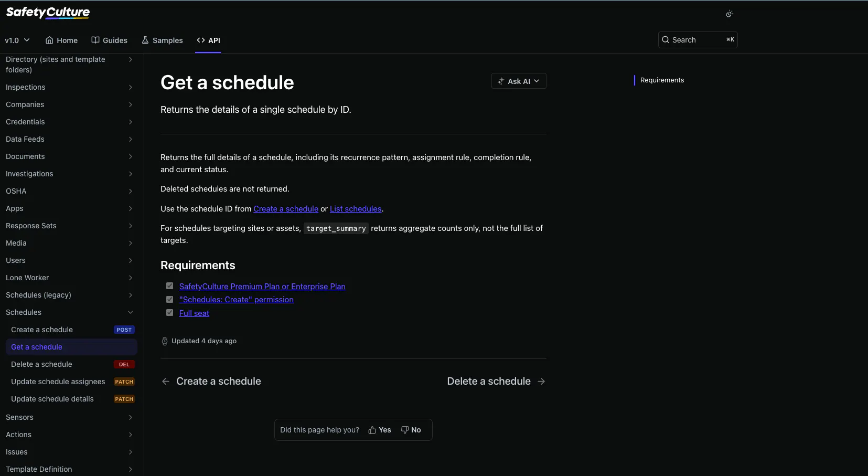Expand the OSHA section chevron
The width and height of the screenshot is (868, 476).
pos(131,191)
